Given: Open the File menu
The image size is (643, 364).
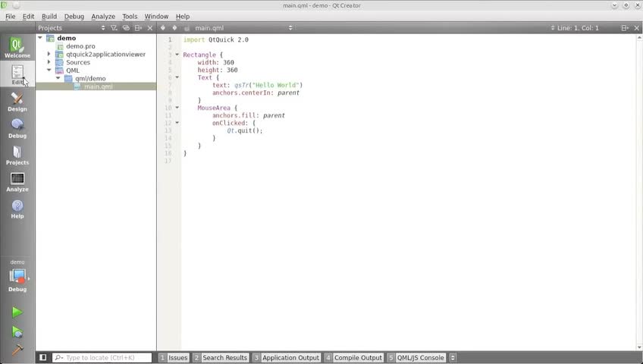Looking at the screenshot, I should pos(11,17).
